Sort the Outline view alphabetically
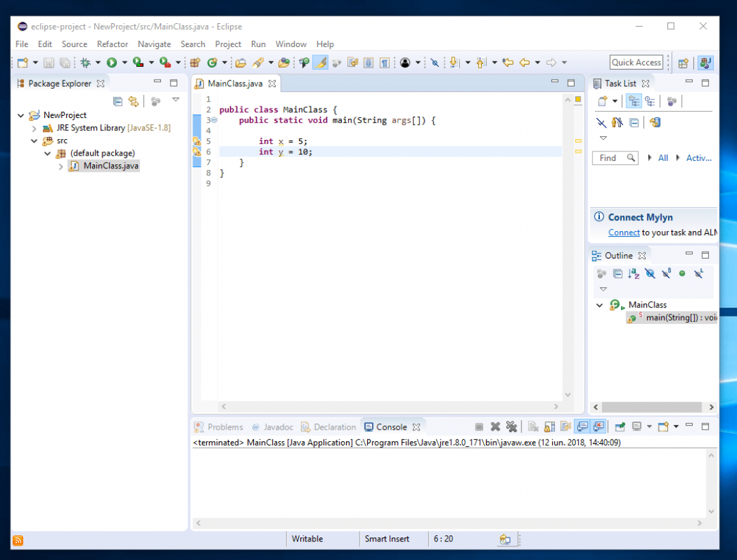Viewport: 737px width, 560px height. pyautogui.click(x=633, y=274)
